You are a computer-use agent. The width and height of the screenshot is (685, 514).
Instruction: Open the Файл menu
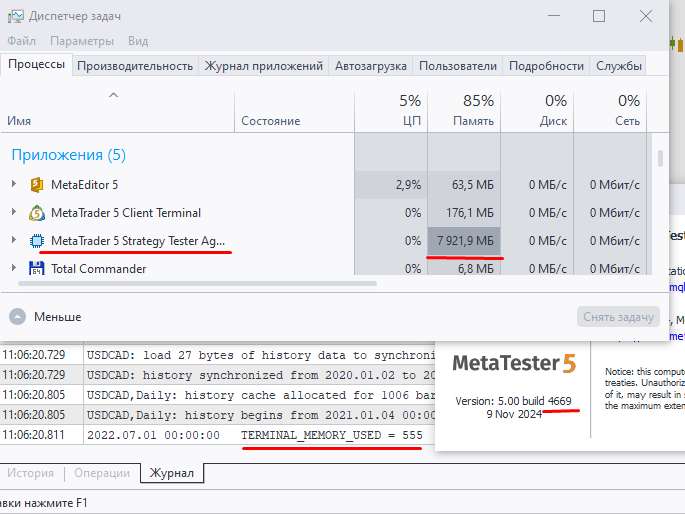[x=21, y=41]
